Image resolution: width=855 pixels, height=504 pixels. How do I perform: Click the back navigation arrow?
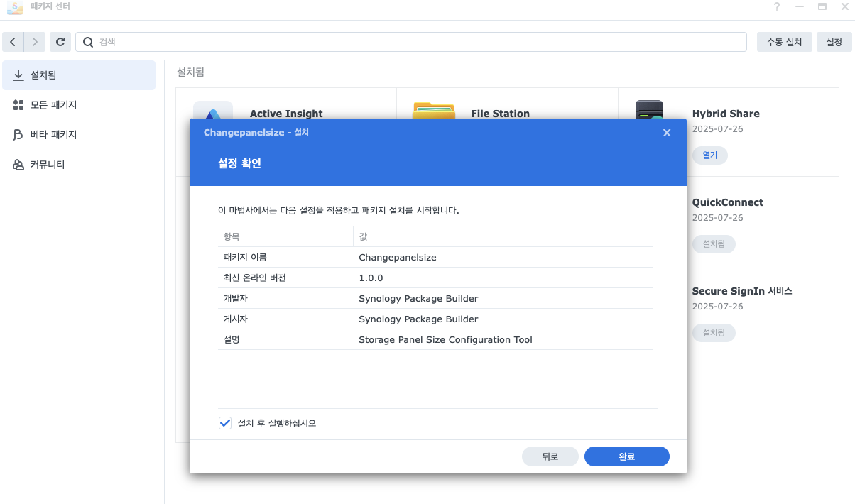(x=13, y=42)
